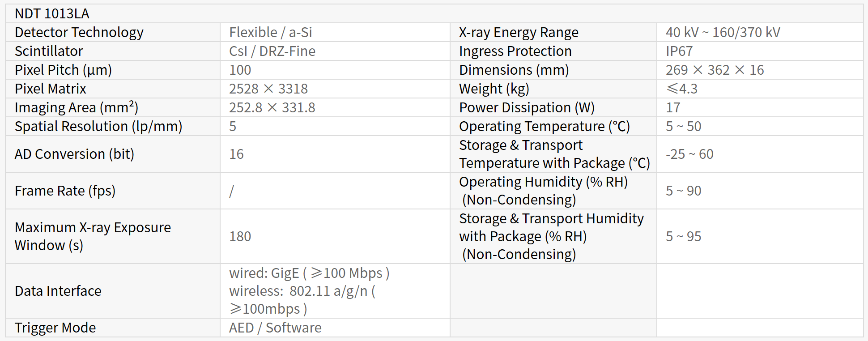Click the 252.8 × 331.8 imaging area value
The image size is (868, 341).
click(272, 108)
